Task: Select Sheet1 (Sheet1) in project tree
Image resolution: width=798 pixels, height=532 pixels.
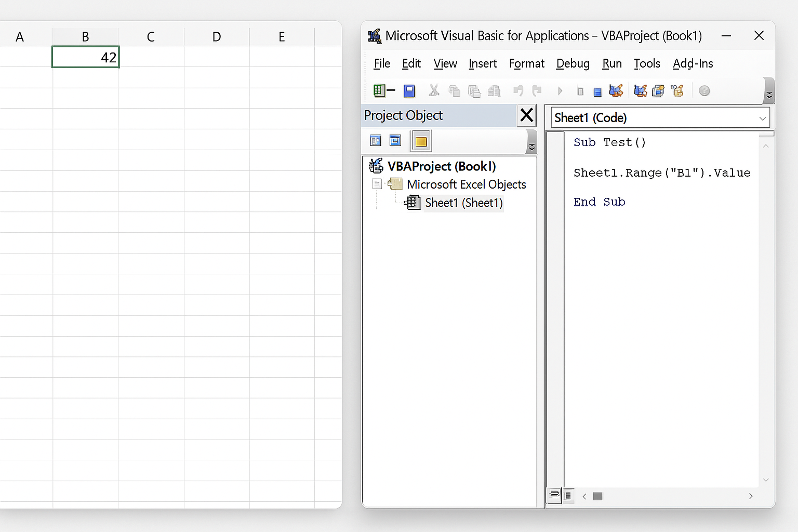Action: point(464,203)
